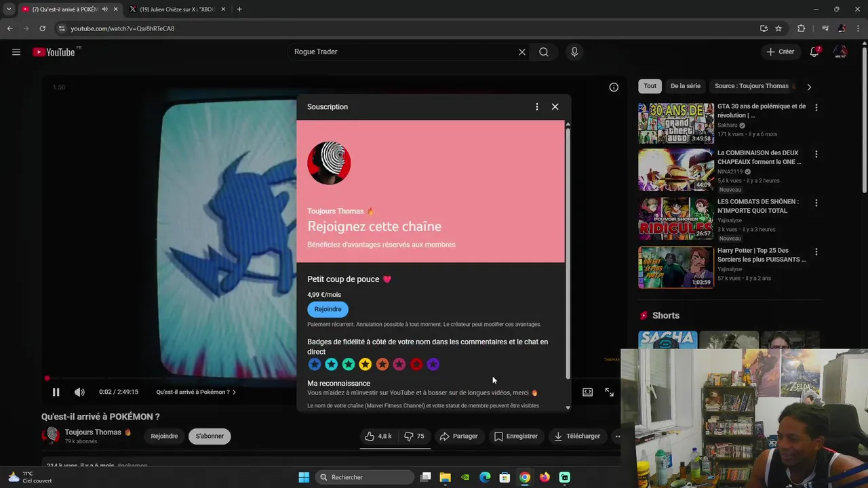Image resolution: width=868 pixels, height=488 pixels.
Task: Click the purple star loyalty badge
Action: click(433, 365)
